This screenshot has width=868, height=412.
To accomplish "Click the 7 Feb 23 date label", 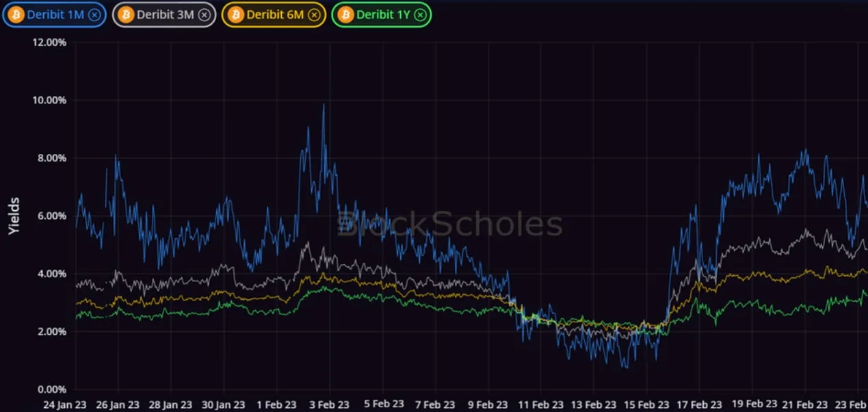I will [435, 404].
